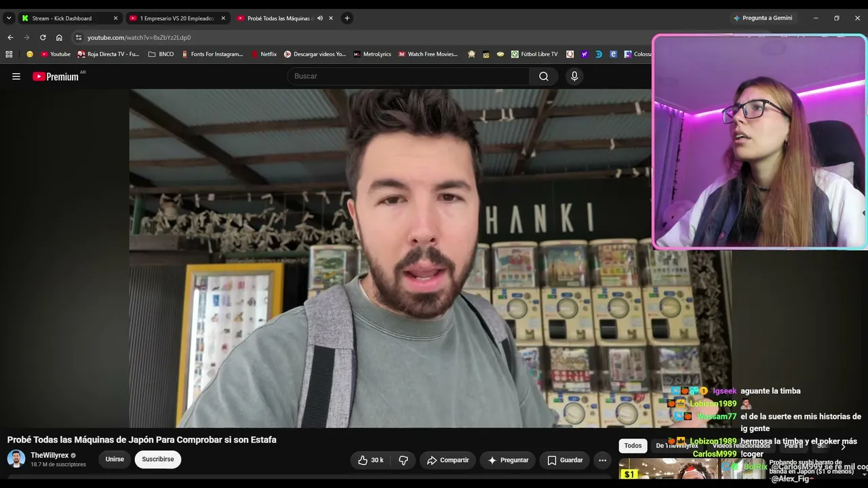Open Descargar videos bookmark
Image resolution: width=868 pixels, height=488 pixels.
coord(315,54)
